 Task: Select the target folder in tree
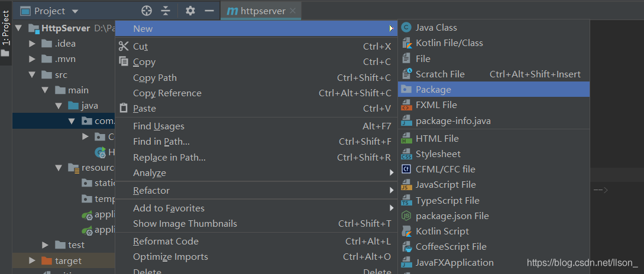point(68,261)
